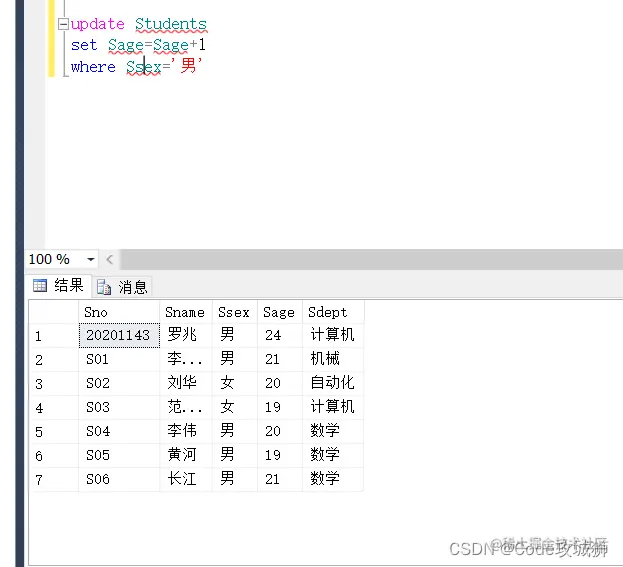Click the Sage column header
Image resolution: width=623 pixels, height=567 pixels.
point(280,312)
